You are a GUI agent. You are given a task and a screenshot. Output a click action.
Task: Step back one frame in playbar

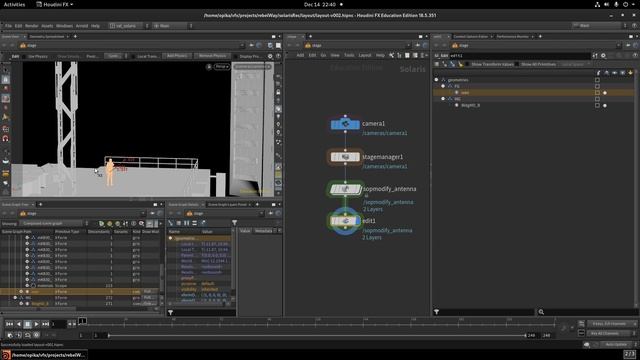click(18, 324)
